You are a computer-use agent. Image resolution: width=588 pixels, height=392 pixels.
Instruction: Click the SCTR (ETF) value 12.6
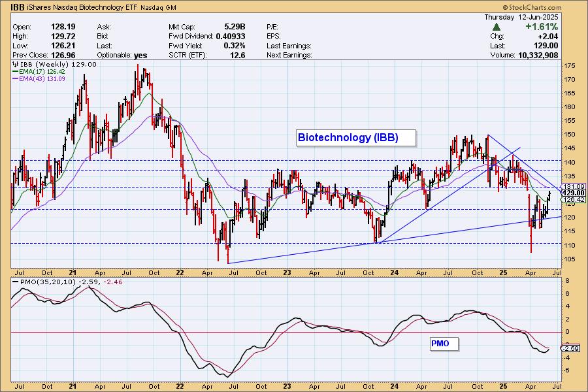[238, 55]
